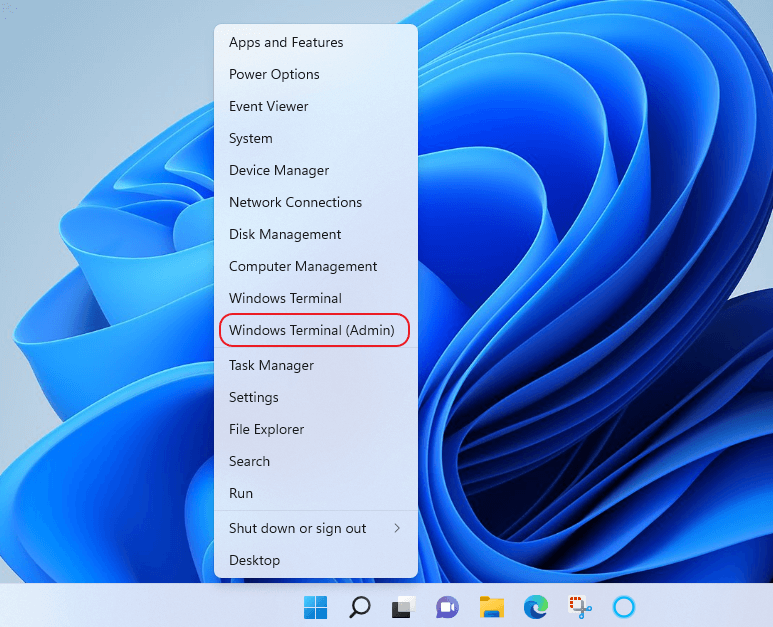Image resolution: width=773 pixels, height=627 pixels.
Task: Select Search in the context menu
Action: (316, 461)
